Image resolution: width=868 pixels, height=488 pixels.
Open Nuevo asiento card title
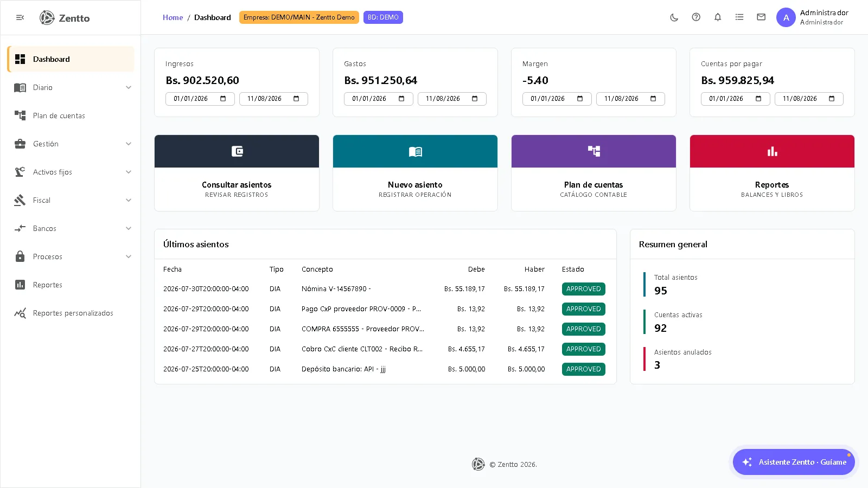click(415, 185)
